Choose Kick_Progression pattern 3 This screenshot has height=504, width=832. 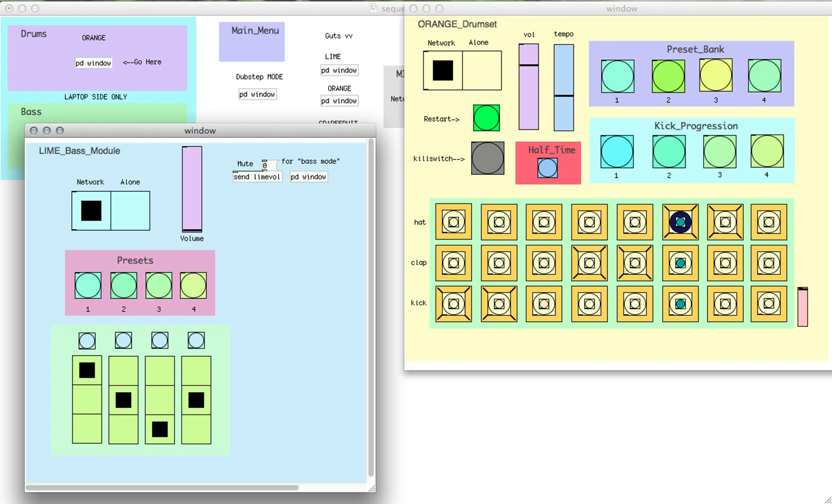pyautogui.click(x=719, y=152)
